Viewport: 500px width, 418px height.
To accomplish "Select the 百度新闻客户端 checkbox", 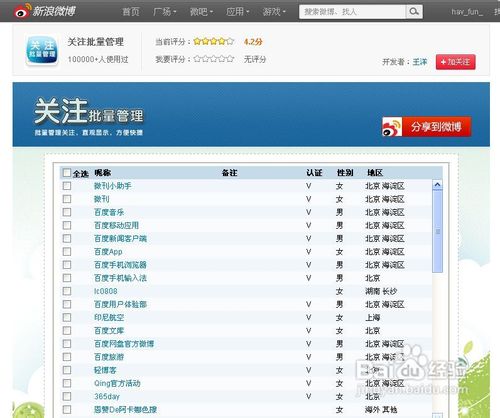I will [67, 238].
